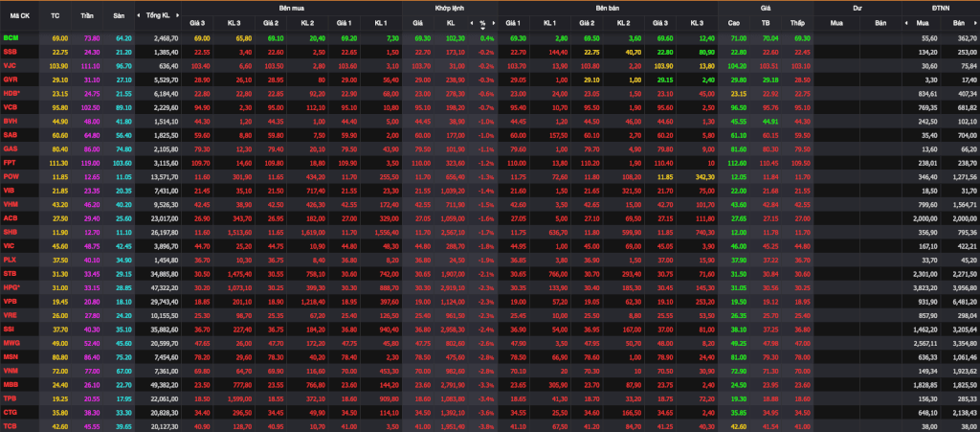Open the SSB stock ticker
Screen dimensions: 980x432
10,52
